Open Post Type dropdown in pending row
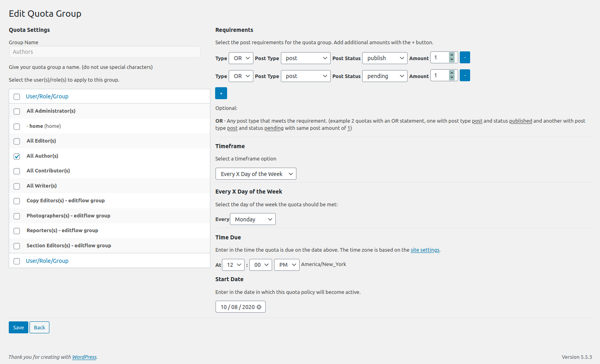The height and width of the screenshot is (364, 600). (306, 76)
